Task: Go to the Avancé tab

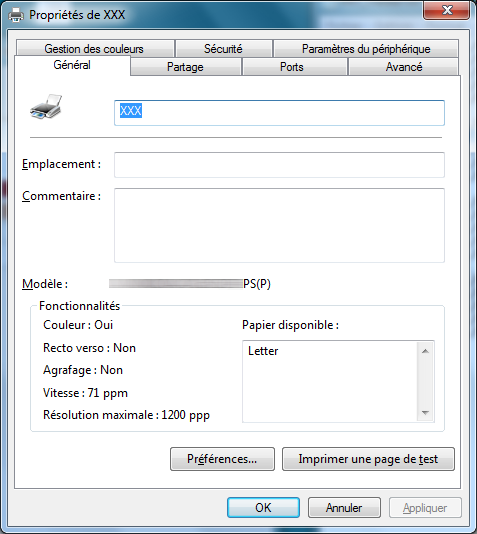Action: pyautogui.click(x=404, y=67)
